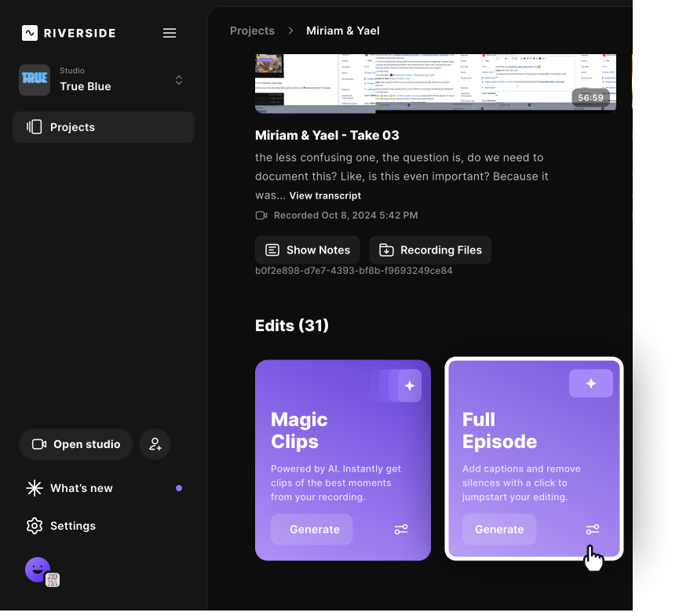Click the sparkle icon on Full Episode card

point(591,384)
